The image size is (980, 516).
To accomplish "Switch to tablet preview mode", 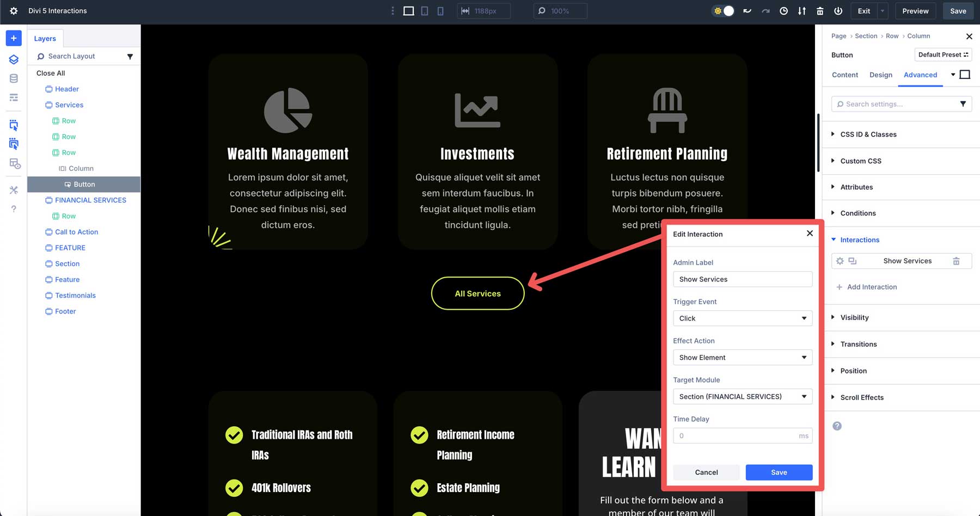I will [424, 11].
